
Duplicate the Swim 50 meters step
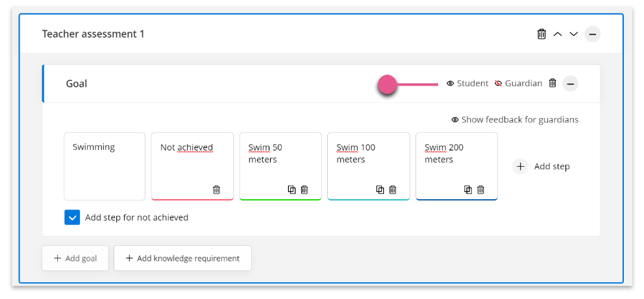point(291,190)
